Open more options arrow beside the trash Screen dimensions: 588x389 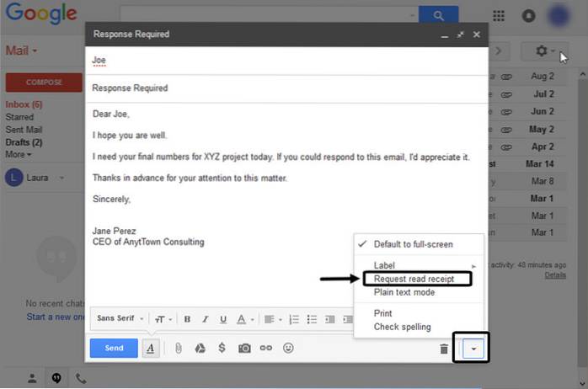pos(473,349)
